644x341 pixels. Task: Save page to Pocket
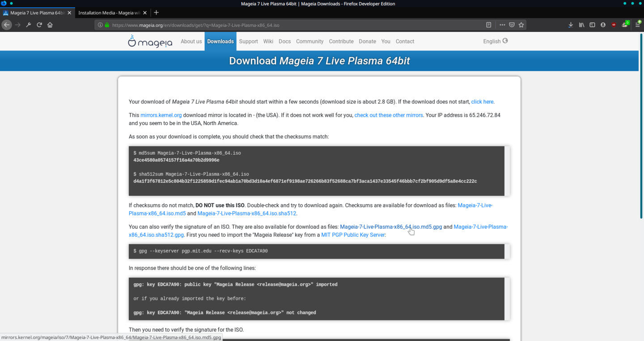coord(512,25)
